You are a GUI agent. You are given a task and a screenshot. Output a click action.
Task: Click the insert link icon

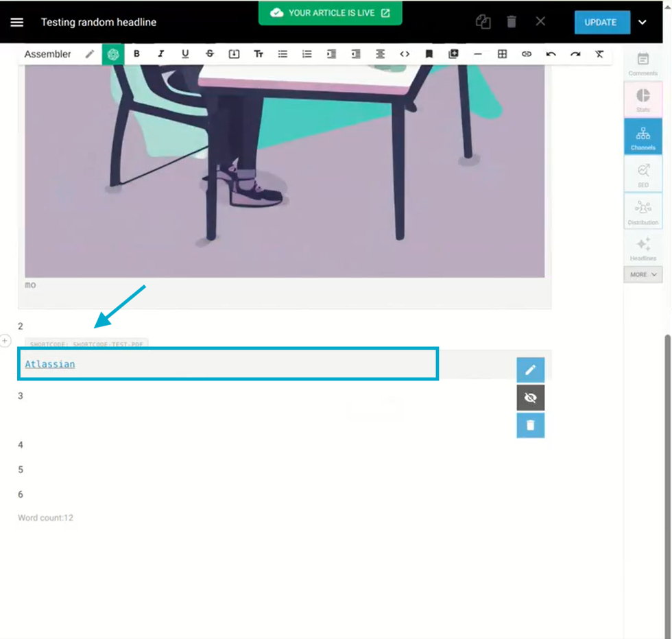tap(526, 54)
